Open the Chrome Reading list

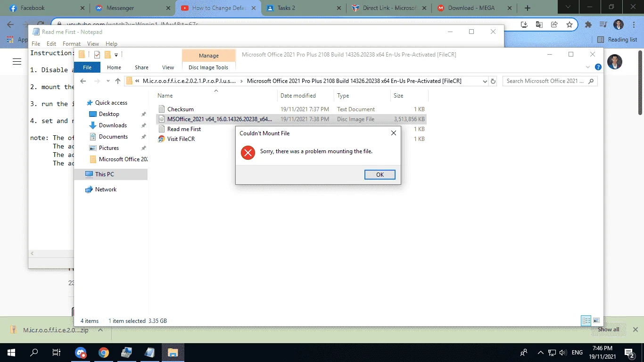coord(617,40)
